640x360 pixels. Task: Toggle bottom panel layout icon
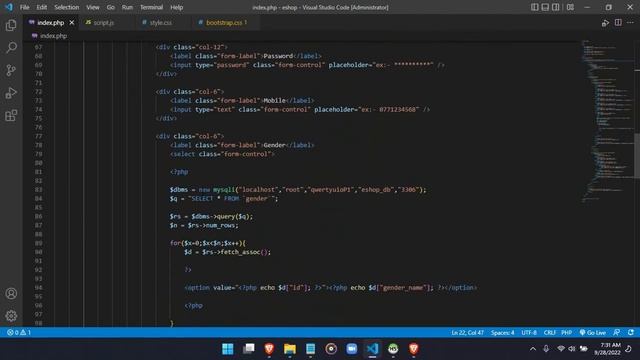click(x=545, y=7)
